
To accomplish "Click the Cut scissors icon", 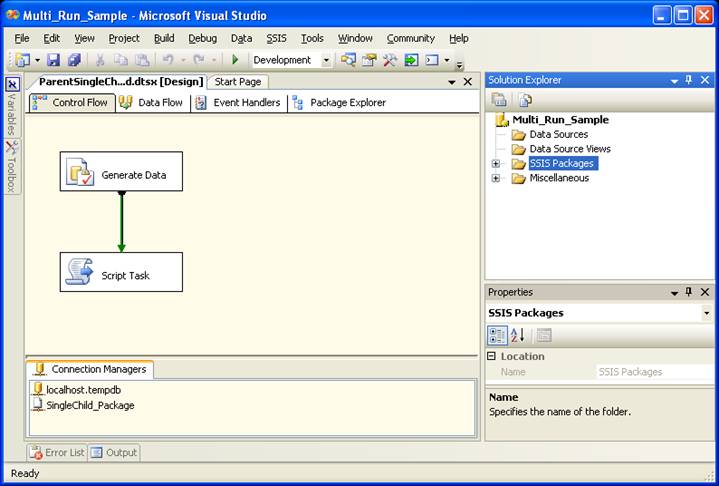I will (100, 60).
